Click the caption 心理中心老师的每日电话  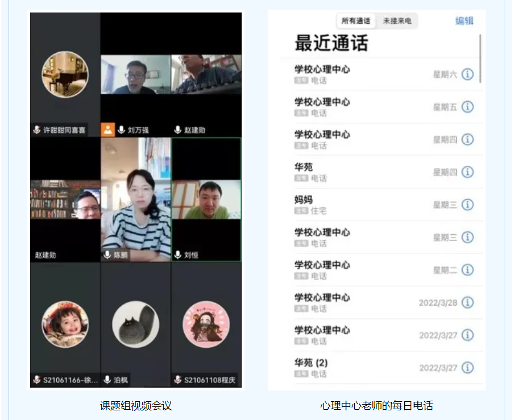tap(376, 406)
